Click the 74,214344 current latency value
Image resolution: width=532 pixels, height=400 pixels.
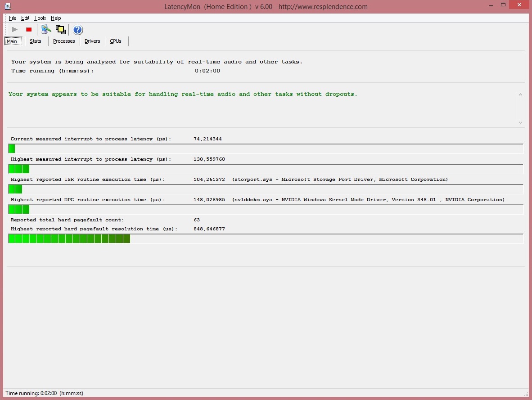(x=207, y=139)
